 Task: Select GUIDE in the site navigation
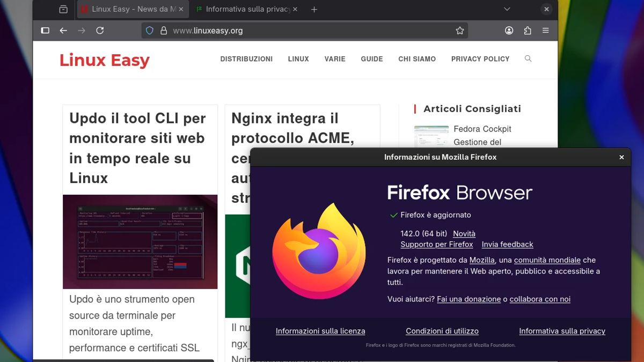click(371, 59)
